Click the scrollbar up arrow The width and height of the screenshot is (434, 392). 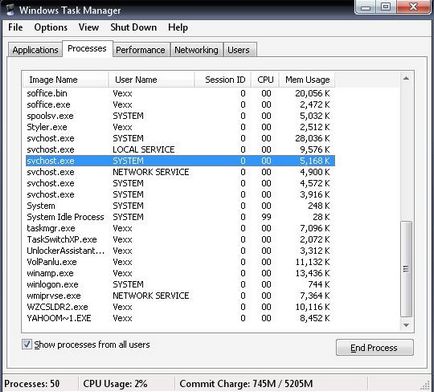(x=406, y=79)
